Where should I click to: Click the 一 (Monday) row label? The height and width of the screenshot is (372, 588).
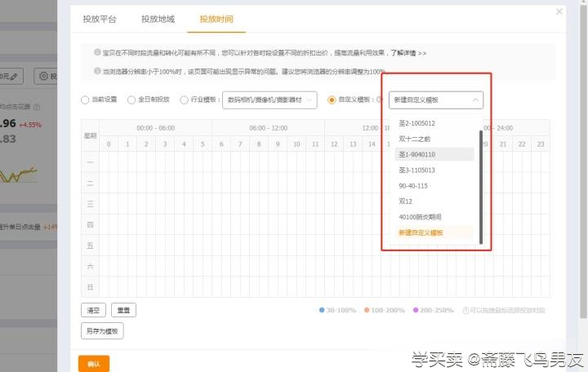tap(90, 162)
